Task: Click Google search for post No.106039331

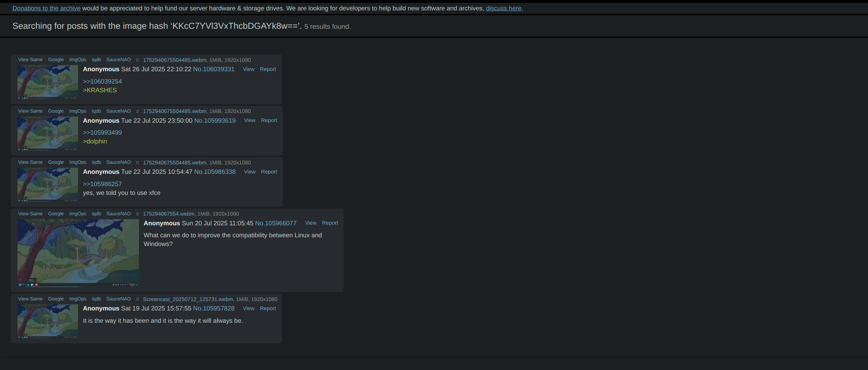Action: [56, 60]
